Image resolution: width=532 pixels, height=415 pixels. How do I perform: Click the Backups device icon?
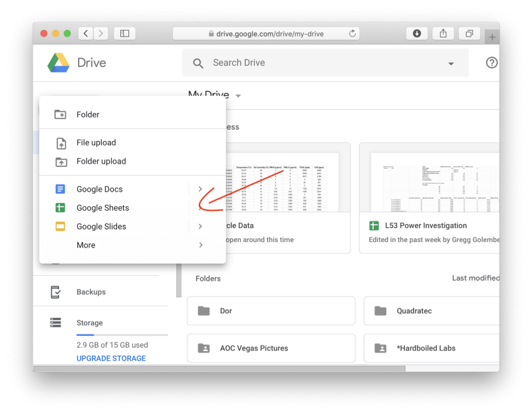point(55,292)
